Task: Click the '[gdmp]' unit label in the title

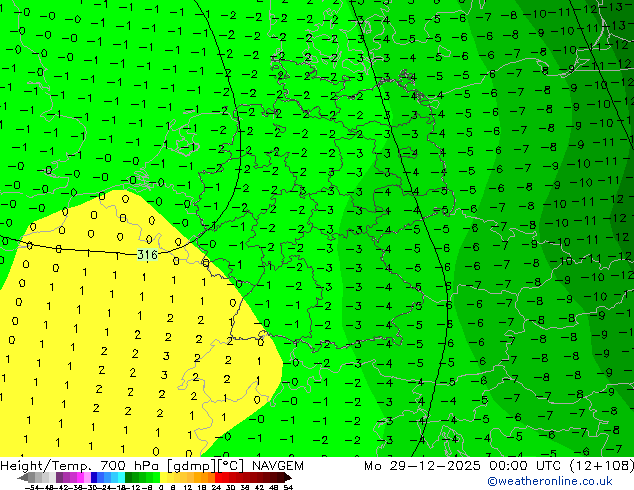Action: [x=193, y=466]
